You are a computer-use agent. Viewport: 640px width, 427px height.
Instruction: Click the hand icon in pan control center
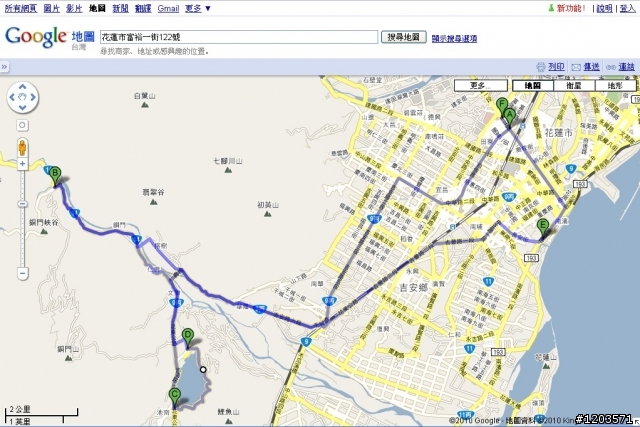coord(22,97)
